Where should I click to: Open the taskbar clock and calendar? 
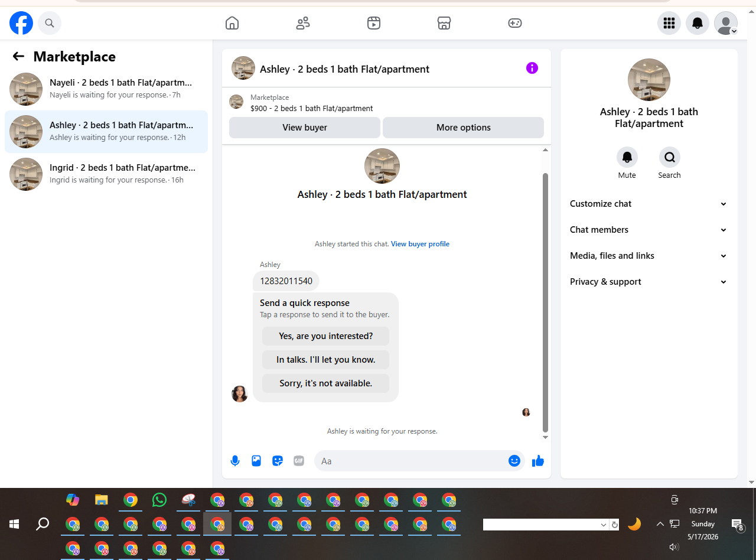[x=703, y=524]
